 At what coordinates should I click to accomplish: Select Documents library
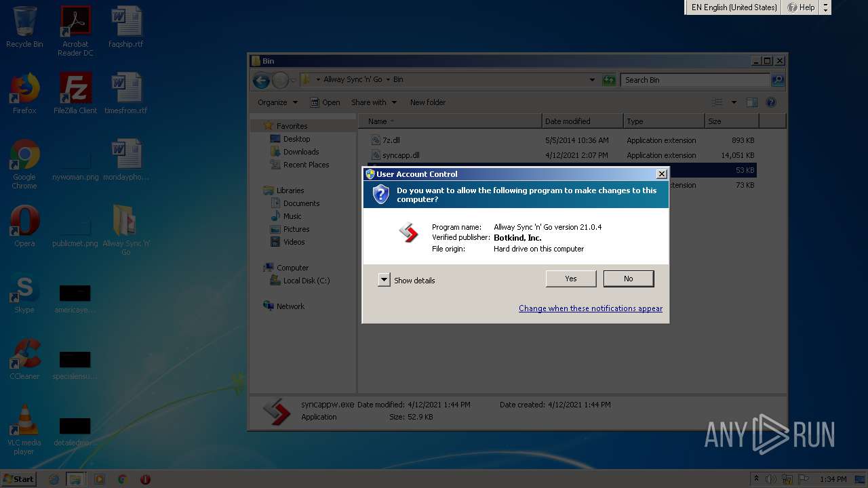[x=301, y=203]
